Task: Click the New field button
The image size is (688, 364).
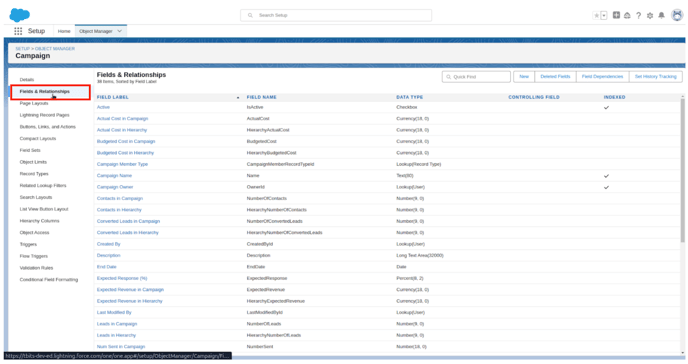Action: (524, 77)
